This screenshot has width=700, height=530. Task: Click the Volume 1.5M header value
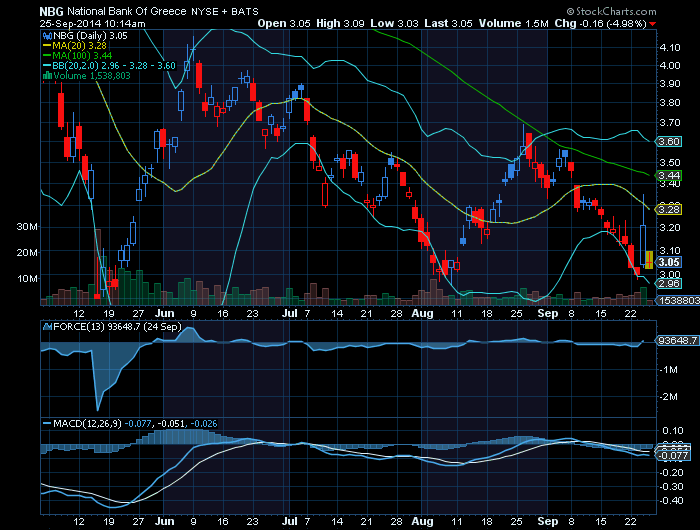tap(513, 23)
